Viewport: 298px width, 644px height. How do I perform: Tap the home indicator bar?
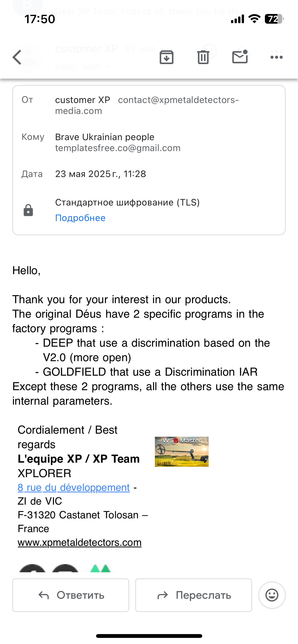149,636
